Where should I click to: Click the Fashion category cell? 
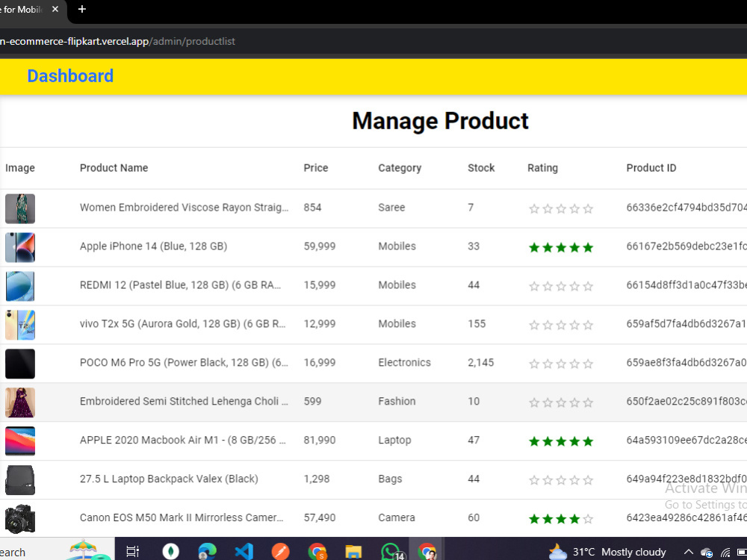coord(397,401)
